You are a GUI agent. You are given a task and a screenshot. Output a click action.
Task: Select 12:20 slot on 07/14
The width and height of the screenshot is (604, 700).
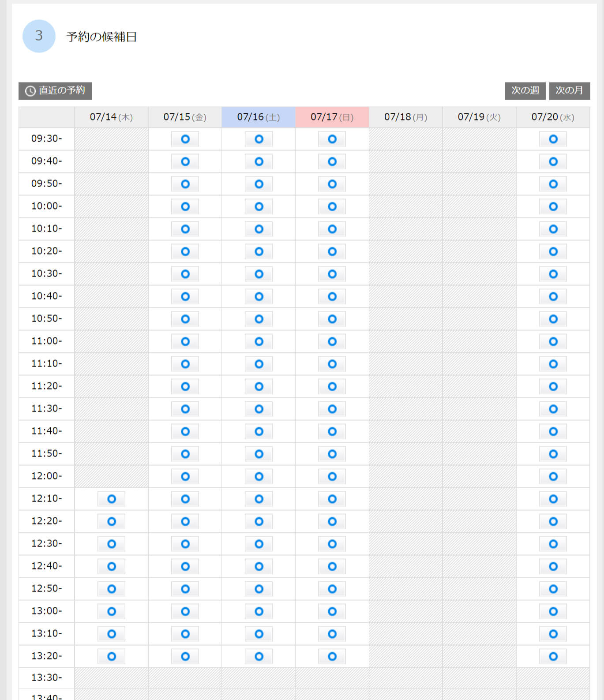[x=112, y=522]
